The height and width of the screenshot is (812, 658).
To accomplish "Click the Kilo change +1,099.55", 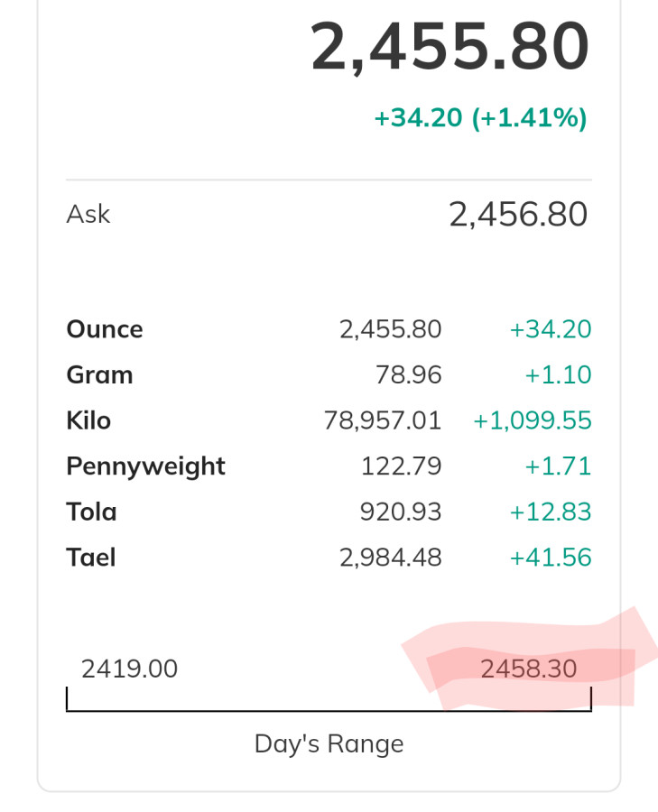I will [533, 420].
